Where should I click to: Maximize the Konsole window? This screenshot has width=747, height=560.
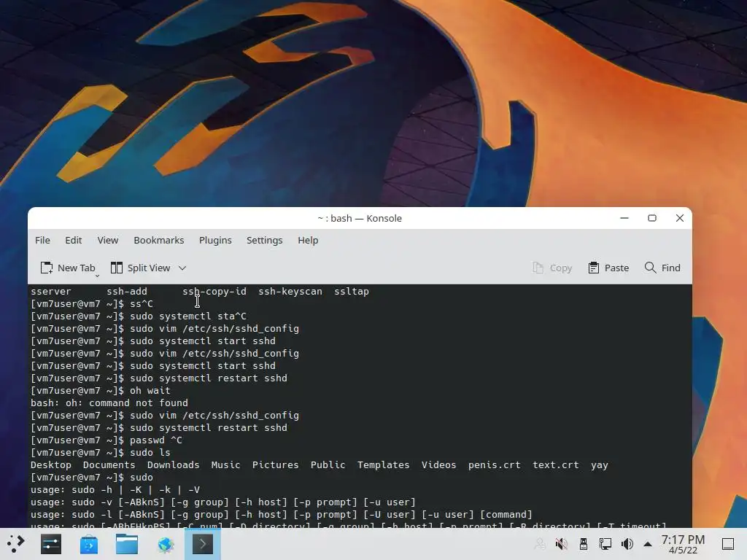[x=651, y=218]
